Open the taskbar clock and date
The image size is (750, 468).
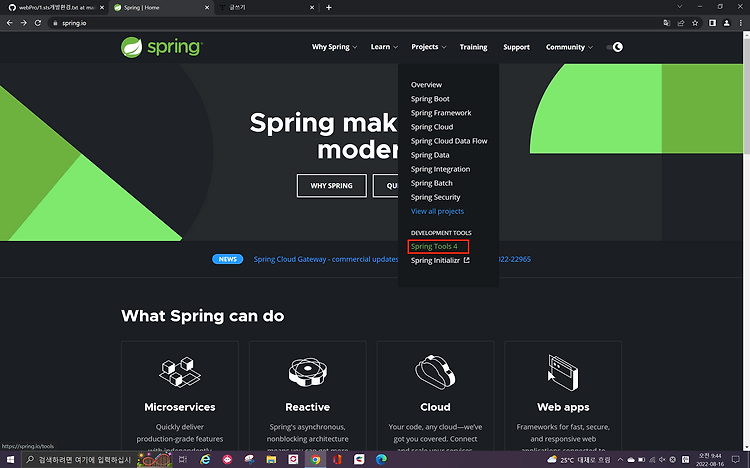click(710, 459)
